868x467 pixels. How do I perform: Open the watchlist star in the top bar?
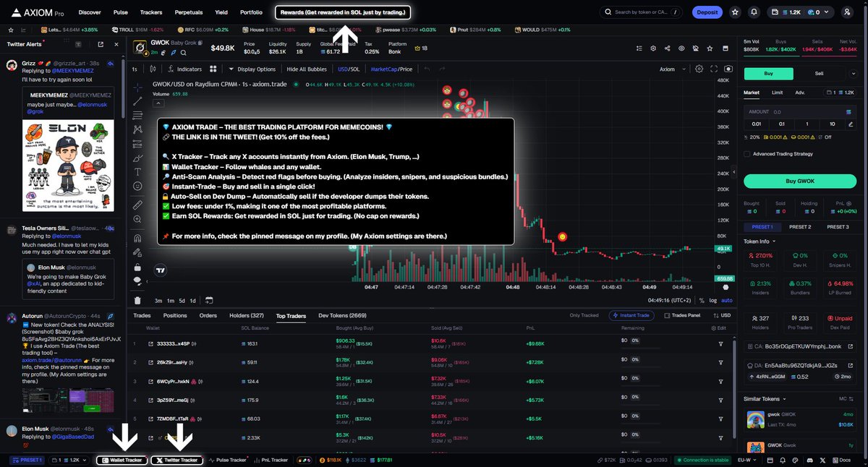pyautogui.click(x=736, y=12)
